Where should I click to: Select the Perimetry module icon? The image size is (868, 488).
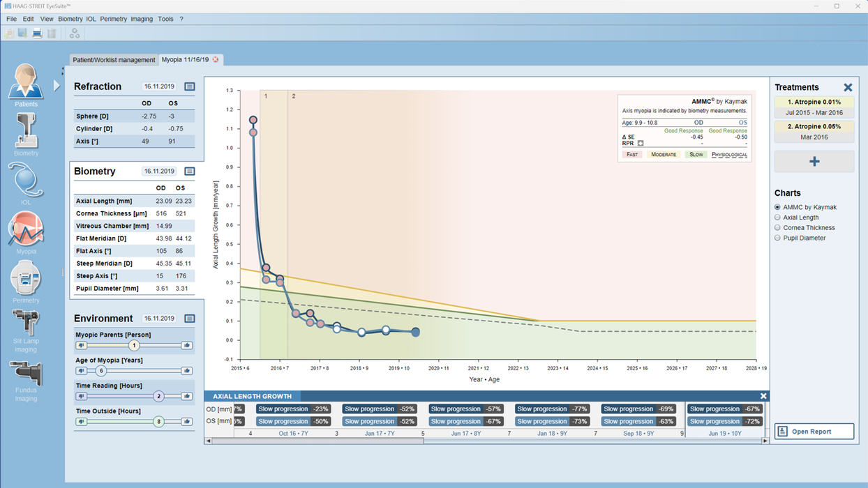(26, 279)
